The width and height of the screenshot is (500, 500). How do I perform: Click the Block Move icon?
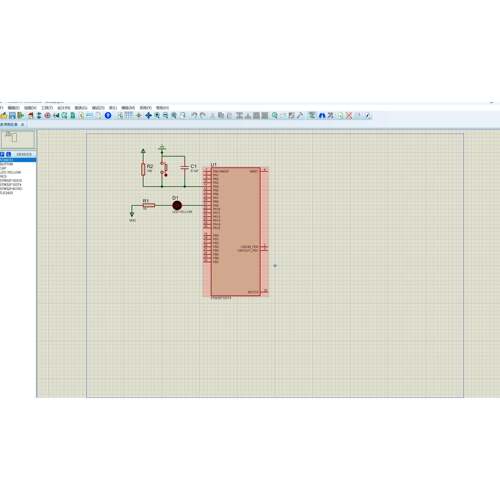tap(248, 116)
